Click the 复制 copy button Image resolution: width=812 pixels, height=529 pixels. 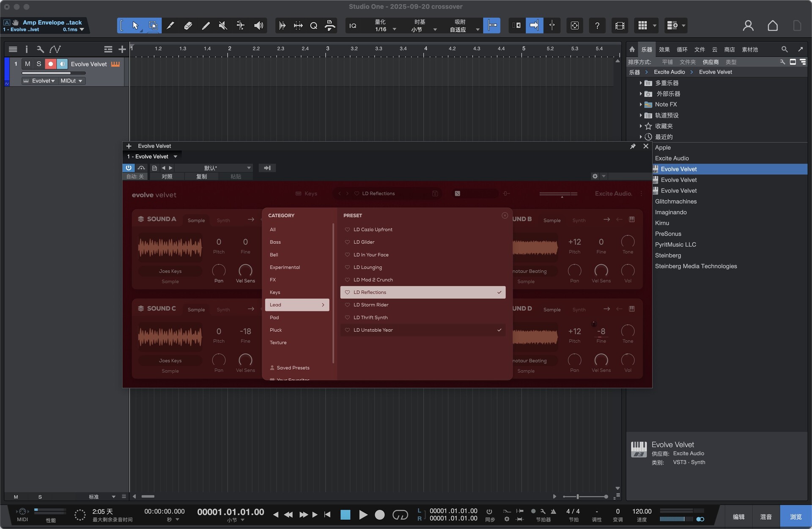[201, 176]
